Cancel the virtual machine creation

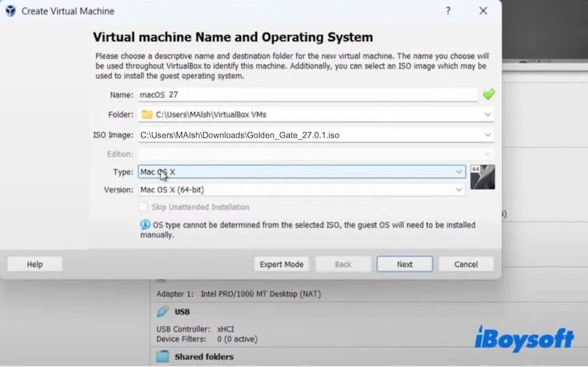[x=466, y=264]
